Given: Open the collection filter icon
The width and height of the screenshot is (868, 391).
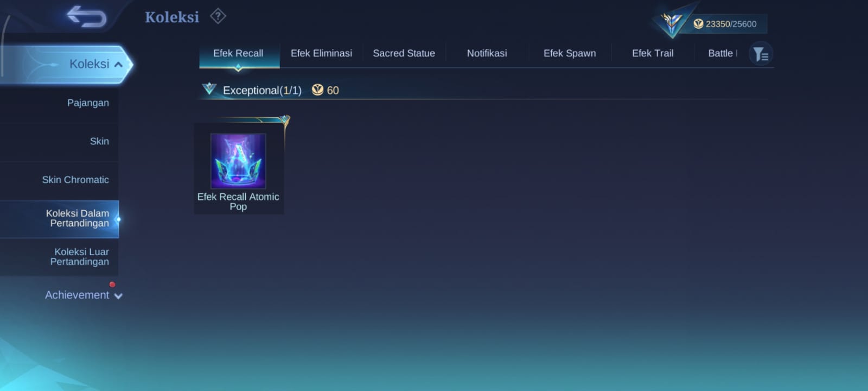Looking at the screenshot, I should tap(761, 54).
